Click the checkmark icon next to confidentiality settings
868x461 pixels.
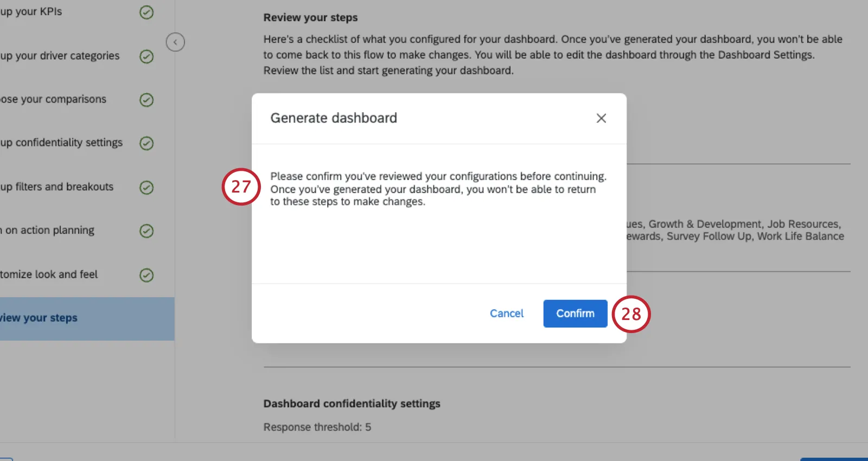pos(146,143)
